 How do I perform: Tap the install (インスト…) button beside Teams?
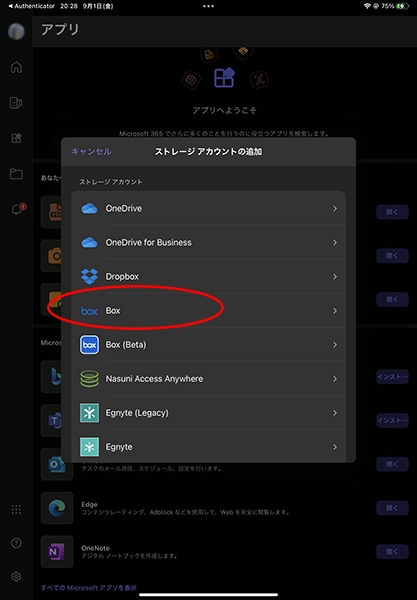[x=392, y=421]
